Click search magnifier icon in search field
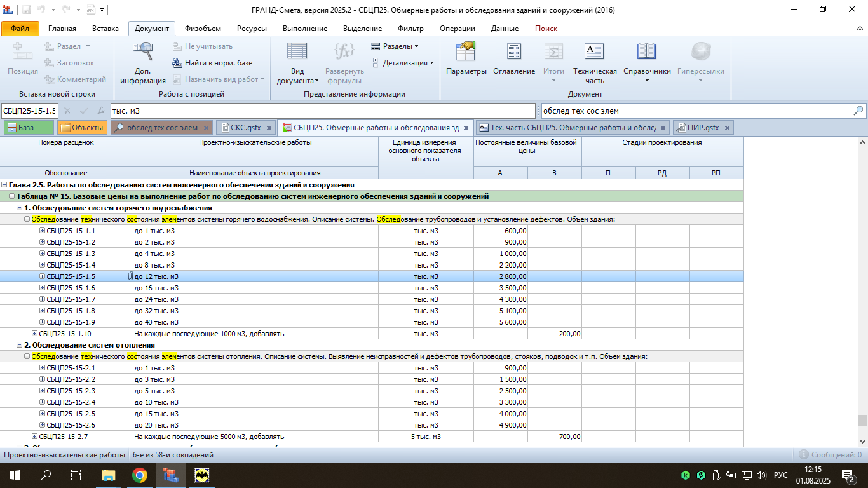 (858, 111)
